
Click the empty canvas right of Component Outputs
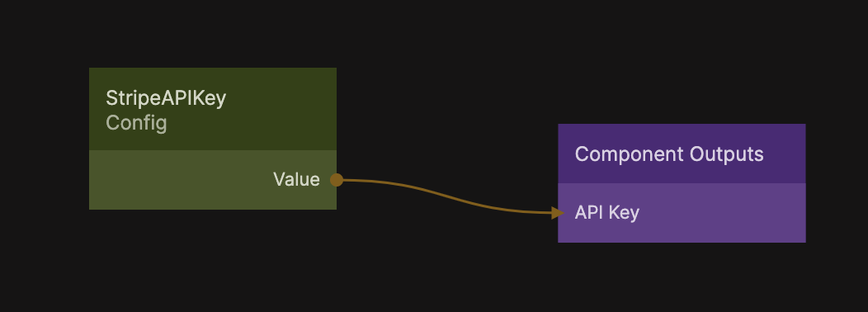[x=837, y=183]
